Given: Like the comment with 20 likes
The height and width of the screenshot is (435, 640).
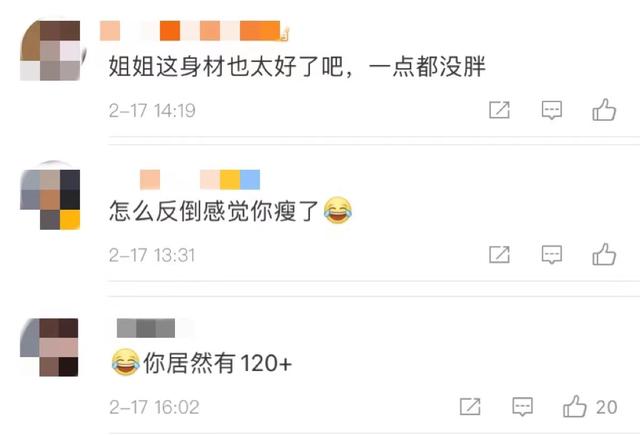Looking at the screenshot, I should pos(575,406).
